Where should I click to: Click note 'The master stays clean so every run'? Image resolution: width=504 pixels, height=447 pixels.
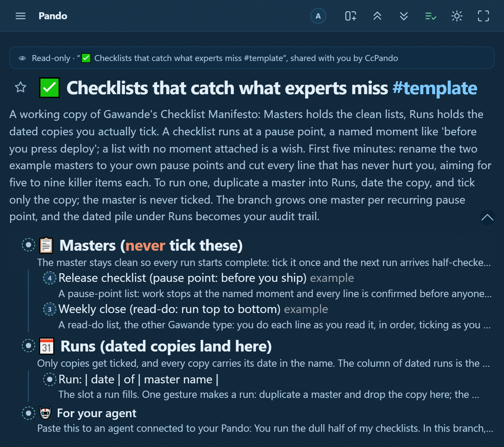point(264,263)
